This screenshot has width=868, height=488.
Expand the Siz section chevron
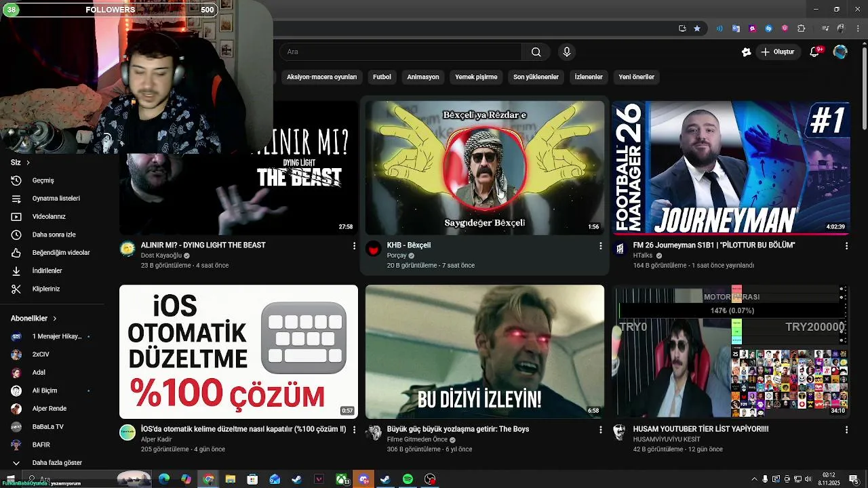28,163
